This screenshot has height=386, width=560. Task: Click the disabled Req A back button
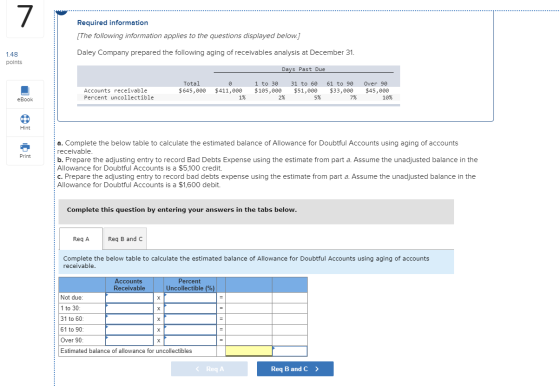[x=209, y=369]
